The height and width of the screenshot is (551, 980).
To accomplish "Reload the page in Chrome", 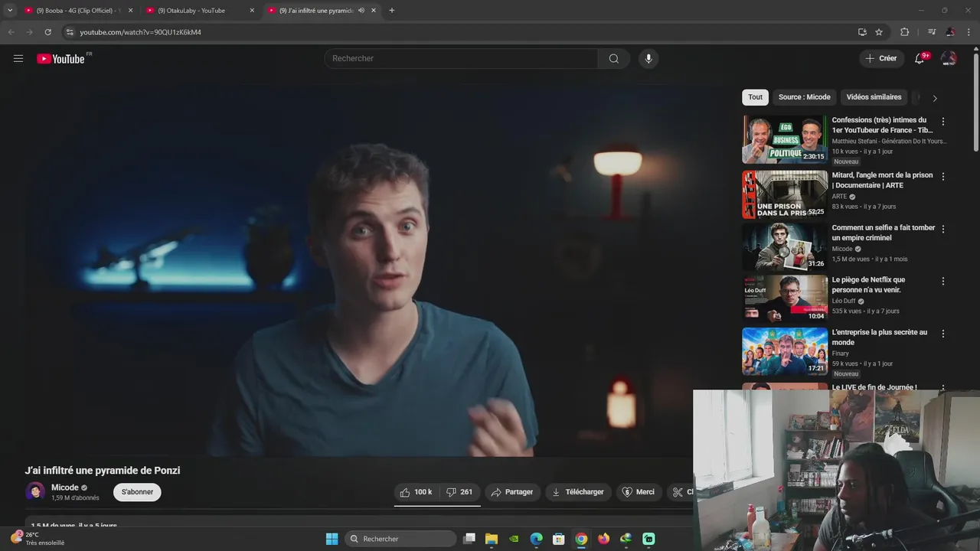I will (x=47, y=32).
